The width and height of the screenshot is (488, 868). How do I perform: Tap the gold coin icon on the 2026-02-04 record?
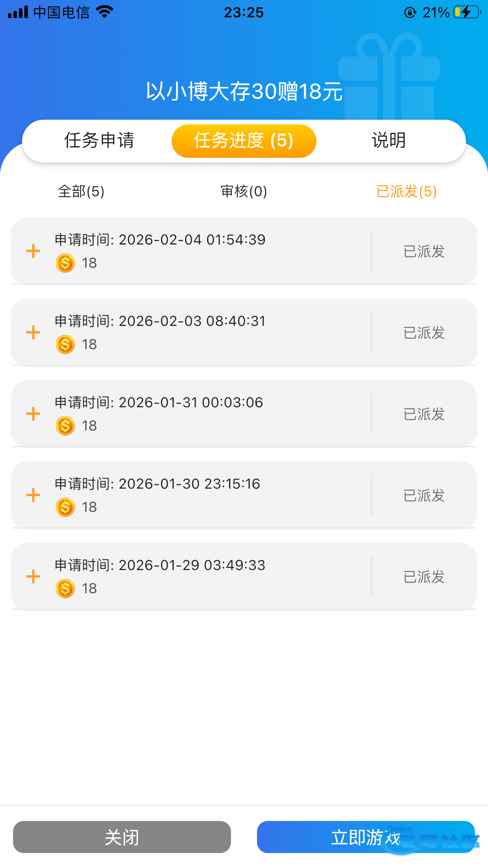(65, 263)
